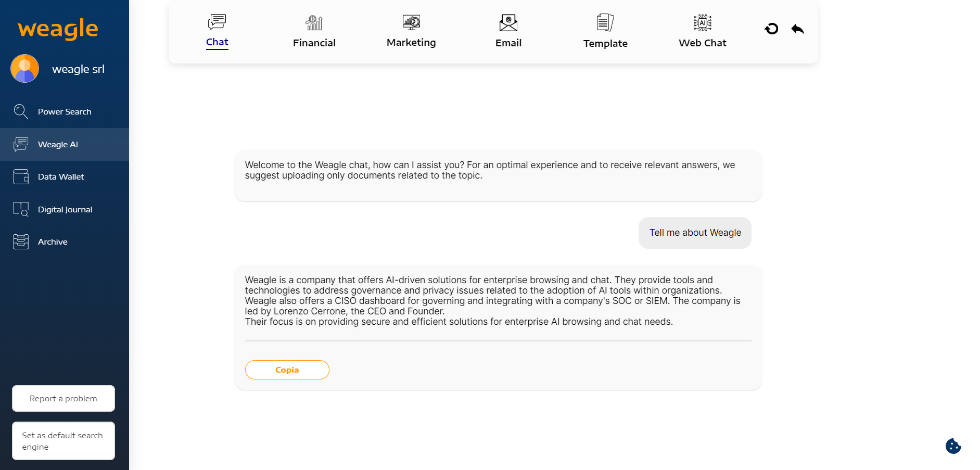Click the back arrow icon
Viewport: 980px width, 470px height.
click(x=797, y=29)
